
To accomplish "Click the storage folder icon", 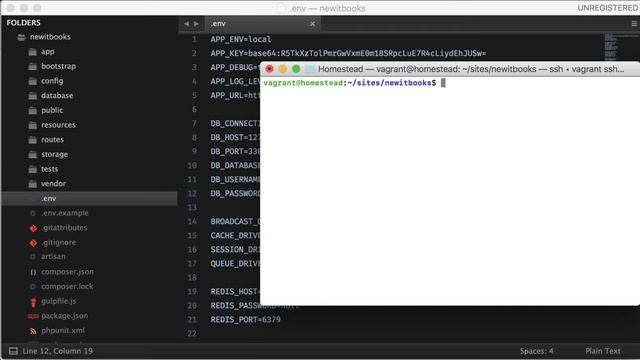I will [x=33, y=155].
